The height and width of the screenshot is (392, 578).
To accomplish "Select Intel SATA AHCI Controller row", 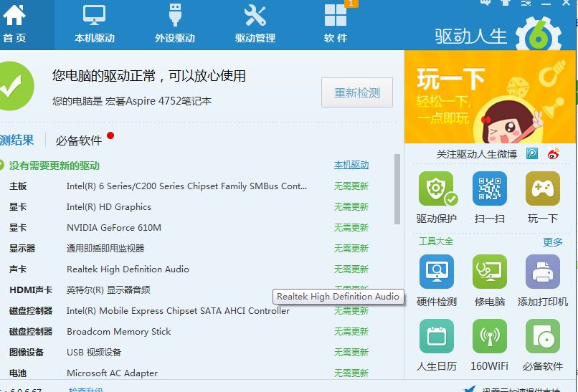I will (189, 310).
